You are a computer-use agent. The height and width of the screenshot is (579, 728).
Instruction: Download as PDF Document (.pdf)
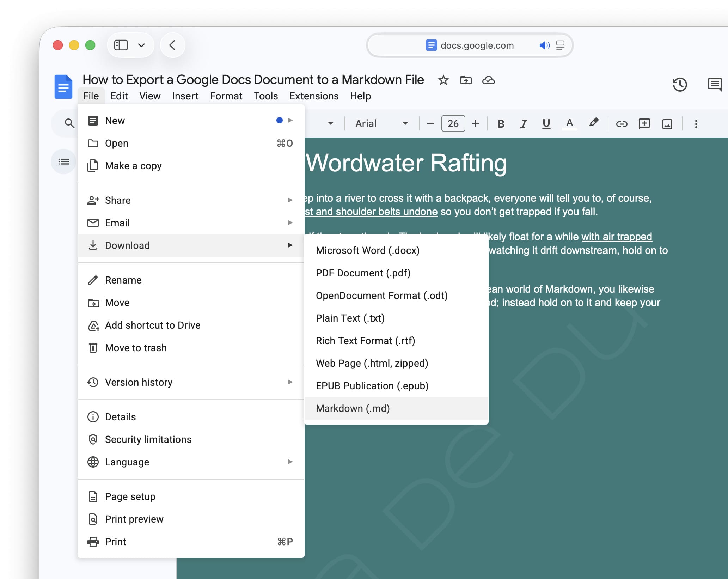[396, 273]
